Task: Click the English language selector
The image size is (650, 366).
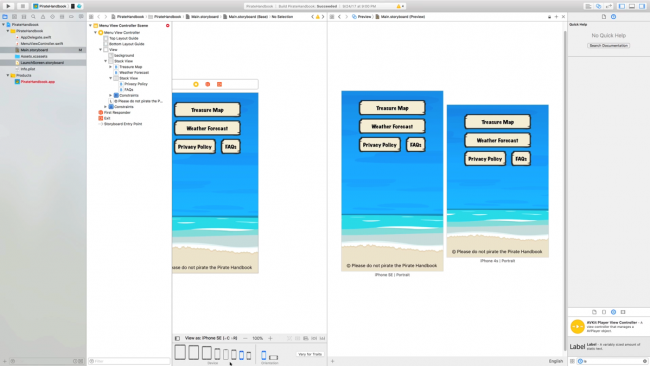Action: 556,361
